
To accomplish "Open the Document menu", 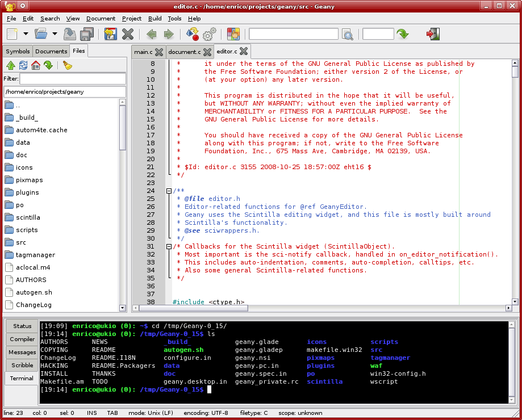I will point(101,19).
